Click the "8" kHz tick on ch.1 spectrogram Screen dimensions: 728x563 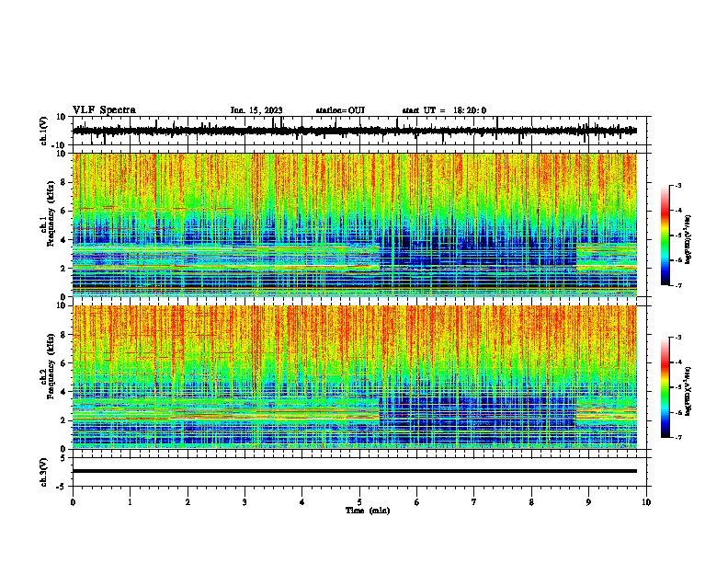[63, 182]
